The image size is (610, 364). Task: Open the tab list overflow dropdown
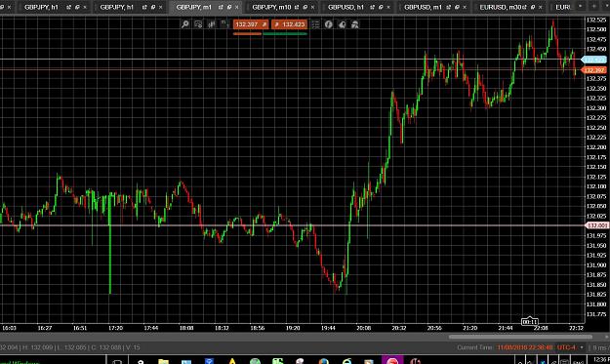pos(581,6)
